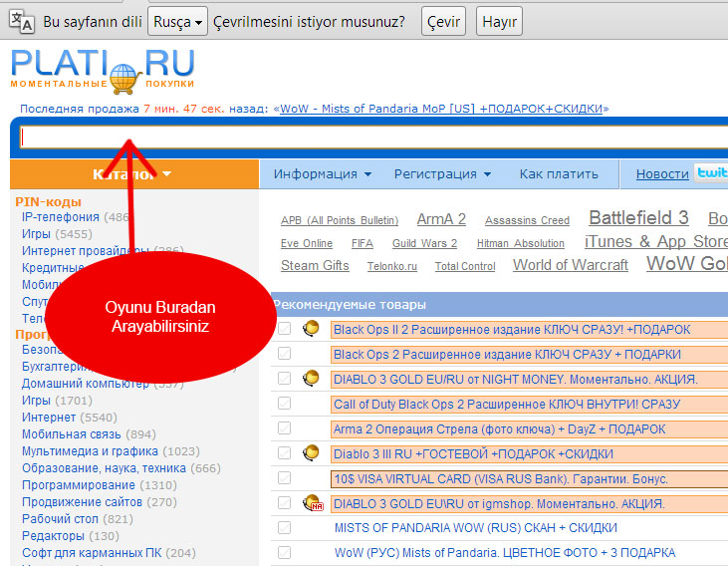Click the translate icon in the browser bar
Screen dimensions: 728x566
pos(21,21)
